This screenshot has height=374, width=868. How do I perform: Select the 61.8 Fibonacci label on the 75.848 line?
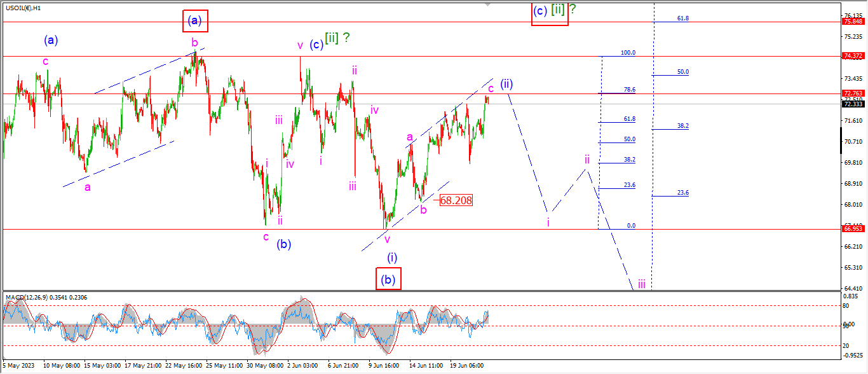[x=683, y=18]
